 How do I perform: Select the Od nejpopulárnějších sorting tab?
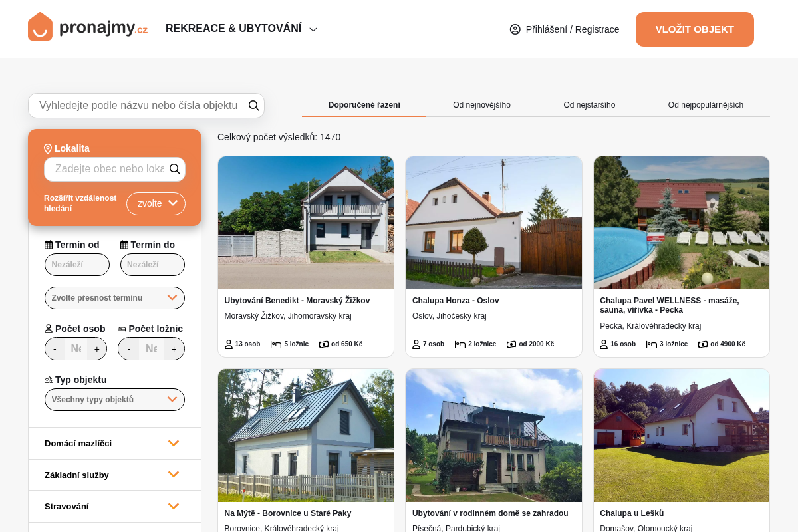coord(706,105)
